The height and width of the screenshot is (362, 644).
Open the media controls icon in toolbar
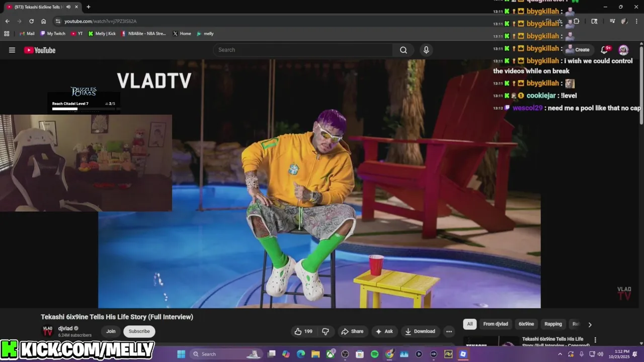[x=612, y=21]
